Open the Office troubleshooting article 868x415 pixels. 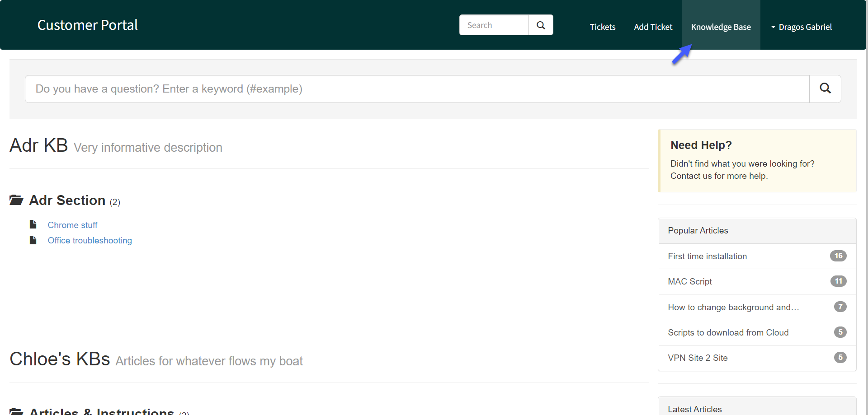[90, 240]
